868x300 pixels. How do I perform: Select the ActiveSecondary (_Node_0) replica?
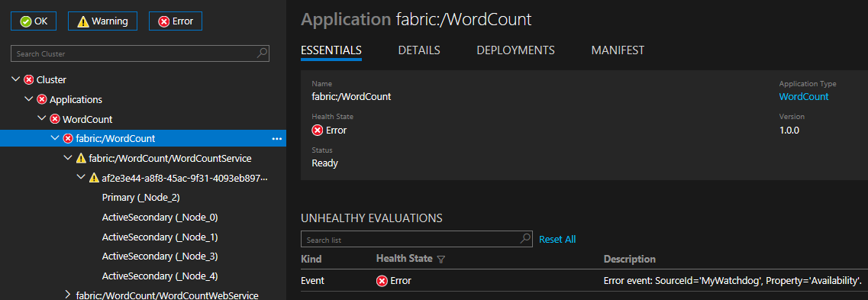(x=160, y=218)
